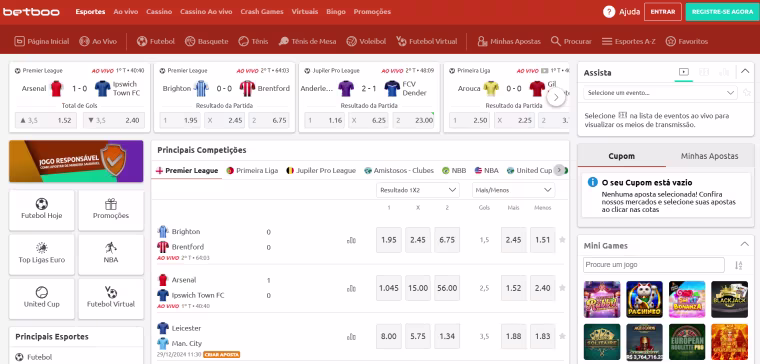
Task: Open statistics for Arsenal vs Ipswich Town
Action: point(351,288)
